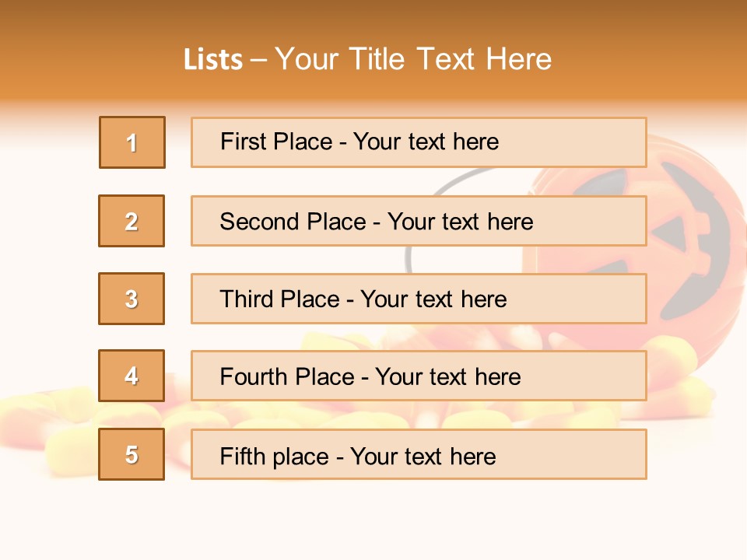Click the pumpkin bucket's triangular nose
Image resolution: width=747 pixels, height=560 pixels.
click(671, 233)
